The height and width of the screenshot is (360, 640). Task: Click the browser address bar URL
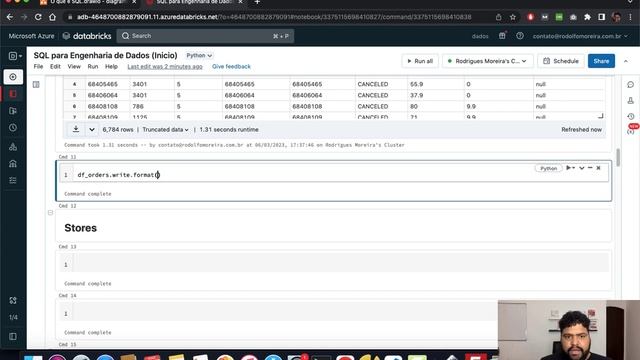[x=274, y=17]
